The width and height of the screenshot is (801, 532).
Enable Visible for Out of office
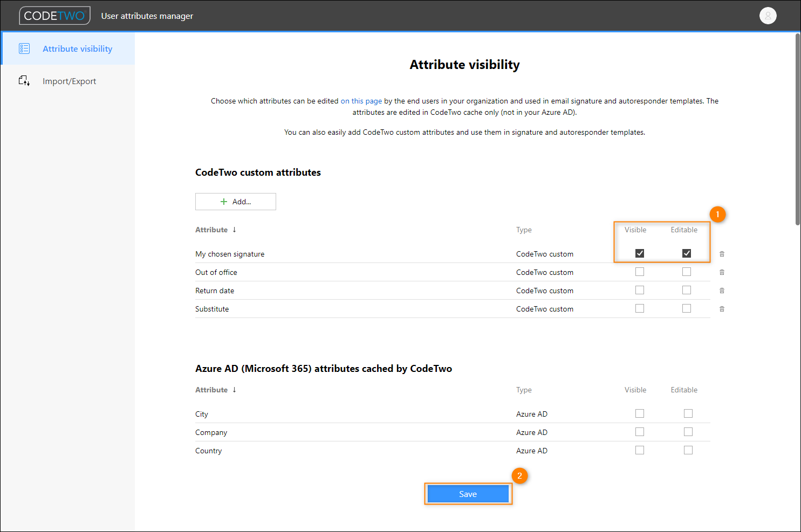pos(640,272)
